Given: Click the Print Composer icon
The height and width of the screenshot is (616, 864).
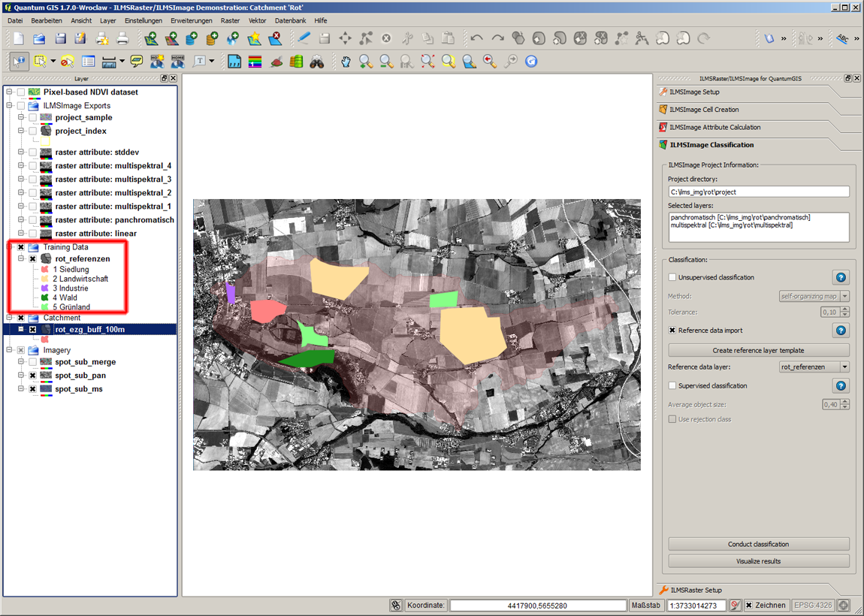Looking at the screenshot, I should 101,38.
